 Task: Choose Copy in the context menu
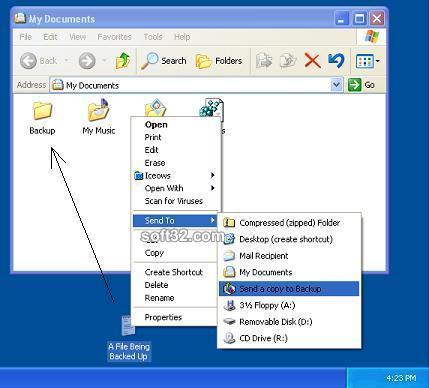click(175, 253)
